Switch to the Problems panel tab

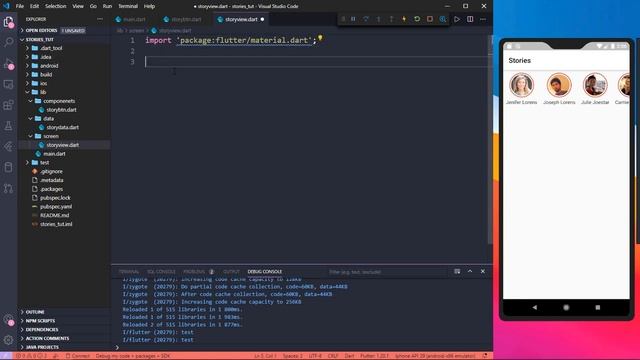pyautogui.click(x=194, y=271)
